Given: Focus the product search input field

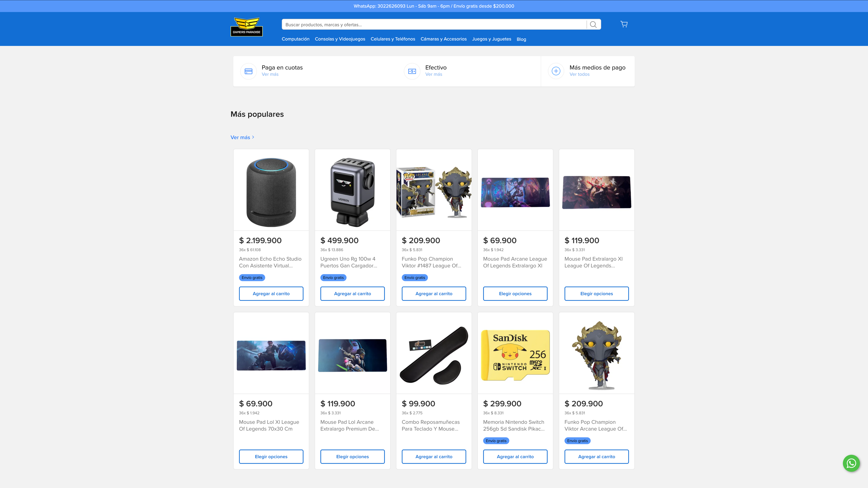Looking at the screenshot, I should 434,25.
